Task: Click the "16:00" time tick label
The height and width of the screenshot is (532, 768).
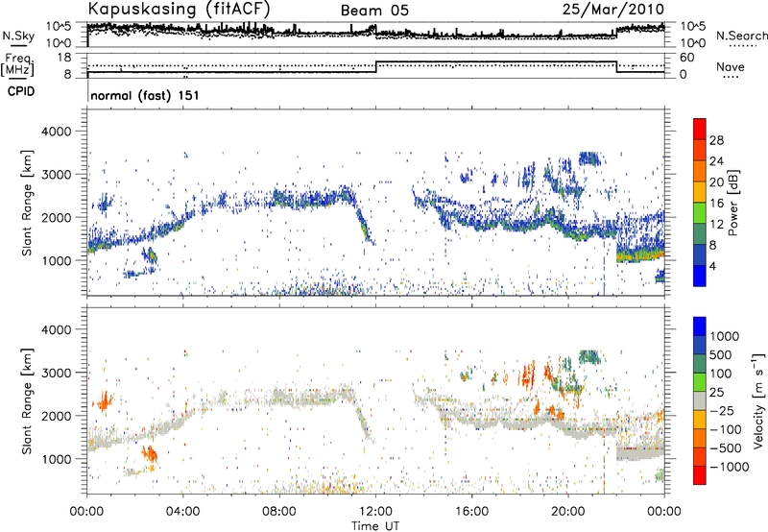Action: 471,512
